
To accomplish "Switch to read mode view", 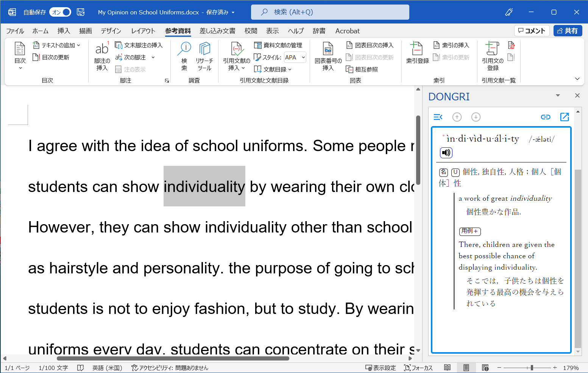I will pos(447,368).
